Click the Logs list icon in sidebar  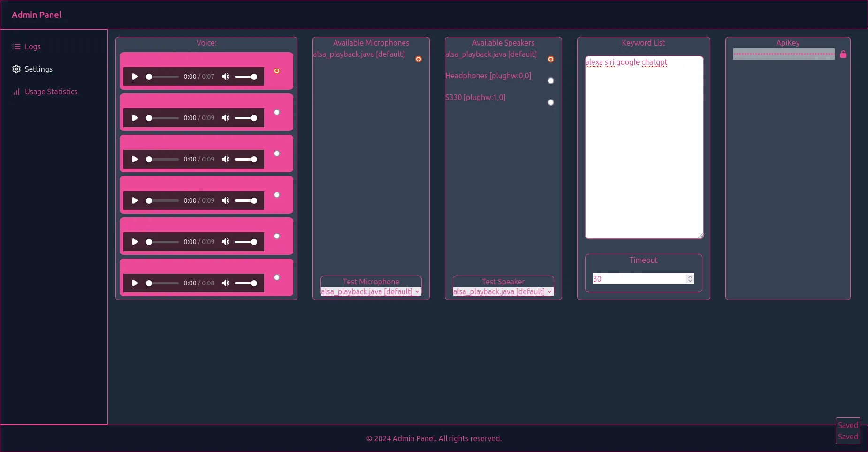coord(16,46)
